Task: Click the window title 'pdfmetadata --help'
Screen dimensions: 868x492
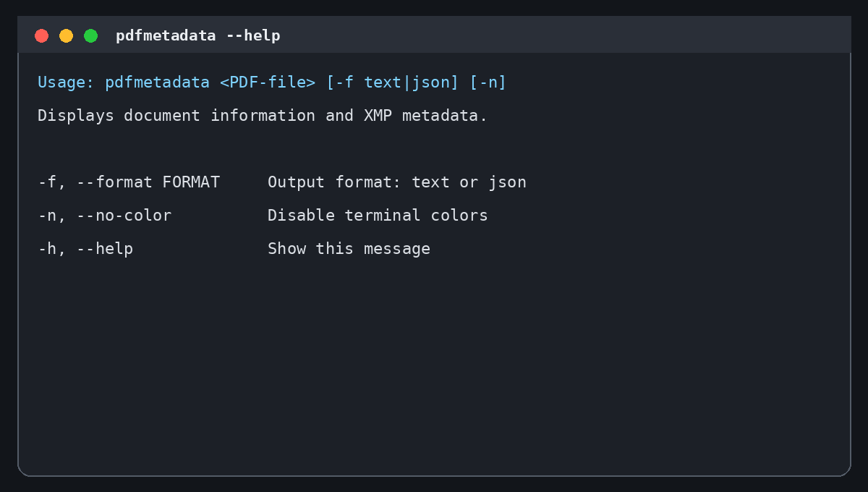Action: coord(198,35)
